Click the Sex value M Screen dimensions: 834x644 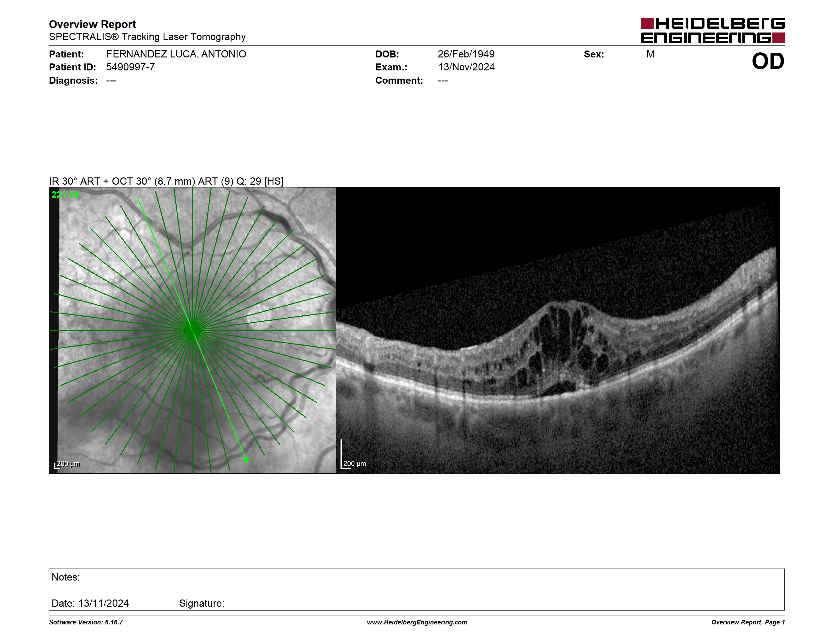coord(650,54)
